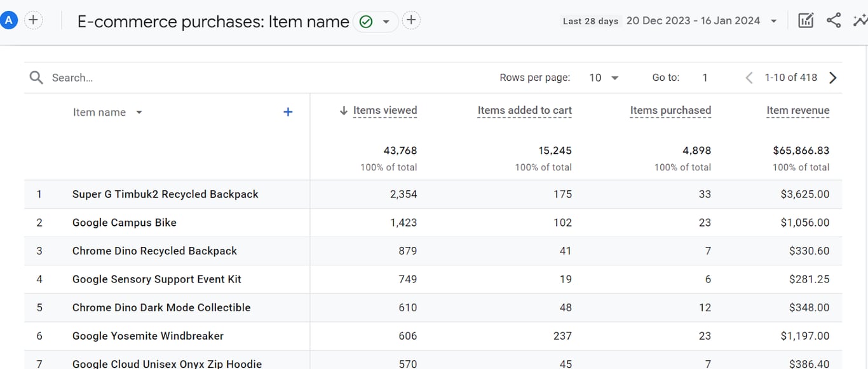Add a new comparison with plus icon beside avatar
This screenshot has height=369, width=868.
pos(33,20)
